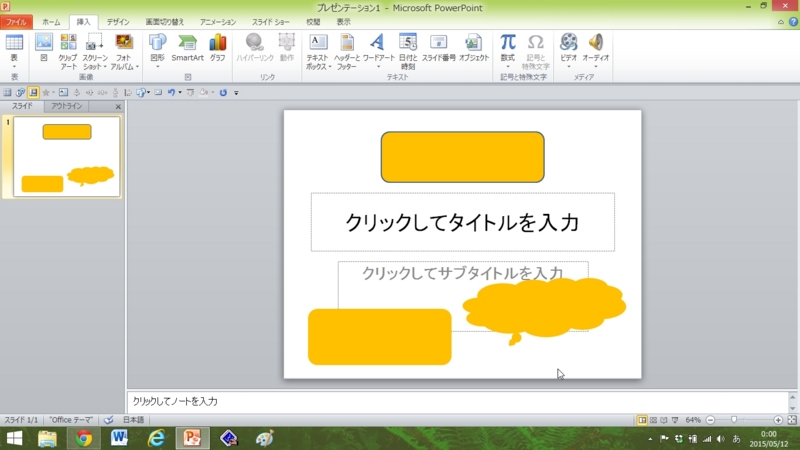Click the fit slide to window icon

(x=792, y=420)
